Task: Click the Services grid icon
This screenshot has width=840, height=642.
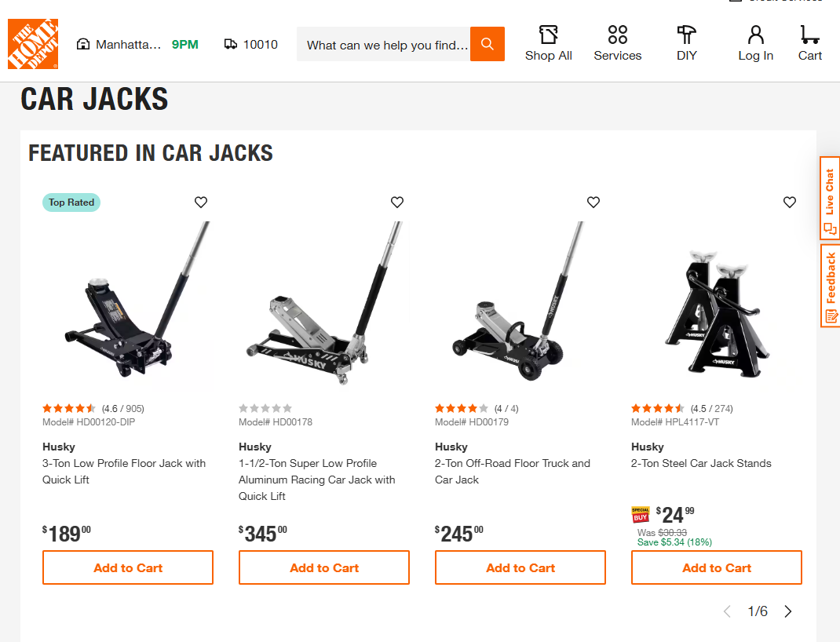Action: tap(617, 35)
